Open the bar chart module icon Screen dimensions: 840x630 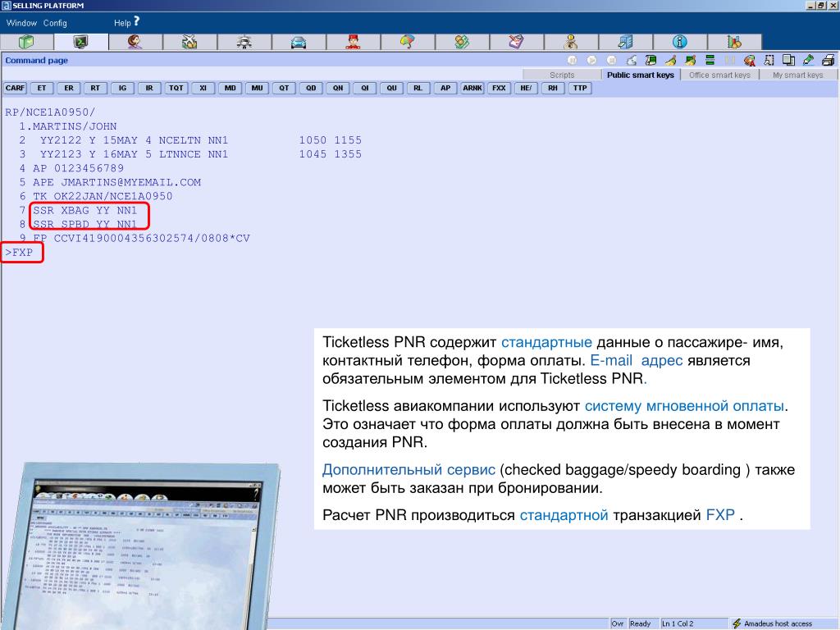(x=733, y=42)
